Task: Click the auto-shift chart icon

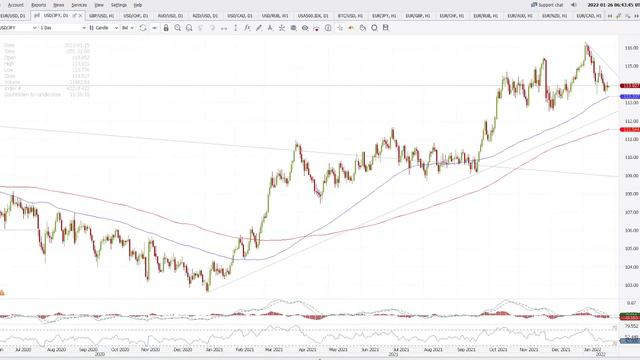Action: tap(154, 28)
